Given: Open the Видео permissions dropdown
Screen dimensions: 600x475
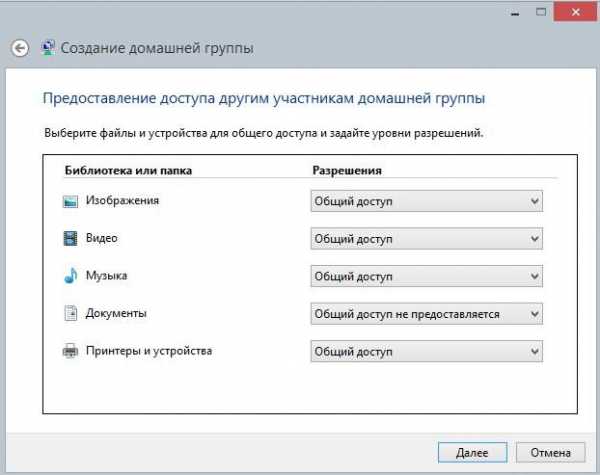Looking at the screenshot, I should pyautogui.click(x=427, y=238).
